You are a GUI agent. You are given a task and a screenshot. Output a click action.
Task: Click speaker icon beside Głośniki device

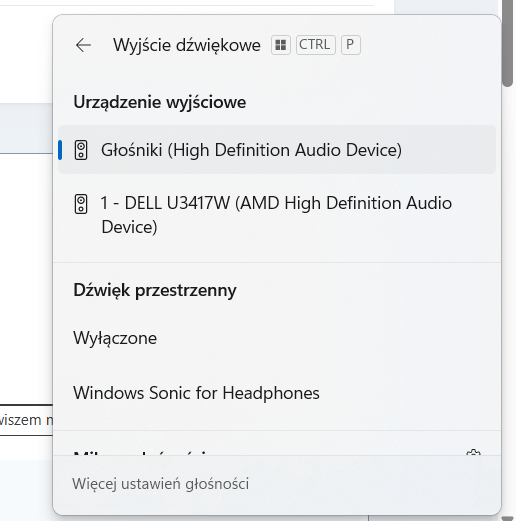[x=81, y=150]
